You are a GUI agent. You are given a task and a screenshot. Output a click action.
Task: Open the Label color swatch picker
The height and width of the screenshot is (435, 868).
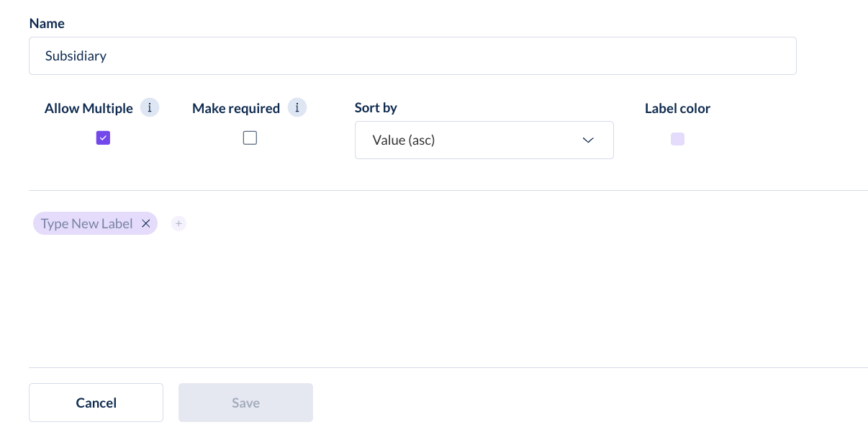pos(677,139)
